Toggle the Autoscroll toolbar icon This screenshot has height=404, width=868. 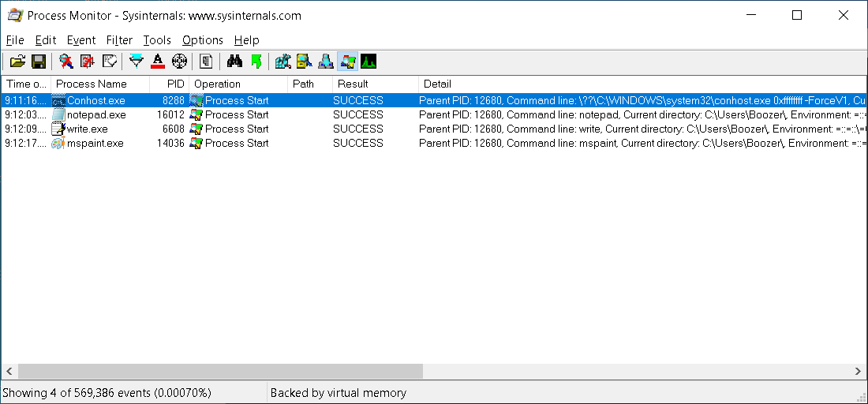(88, 62)
